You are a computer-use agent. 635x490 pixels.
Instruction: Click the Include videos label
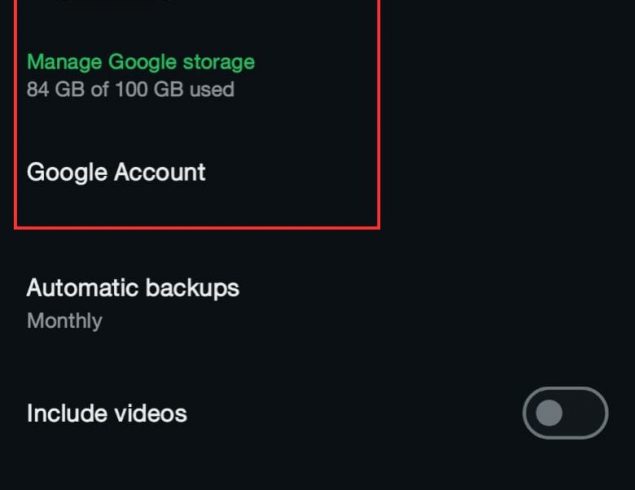107,413
